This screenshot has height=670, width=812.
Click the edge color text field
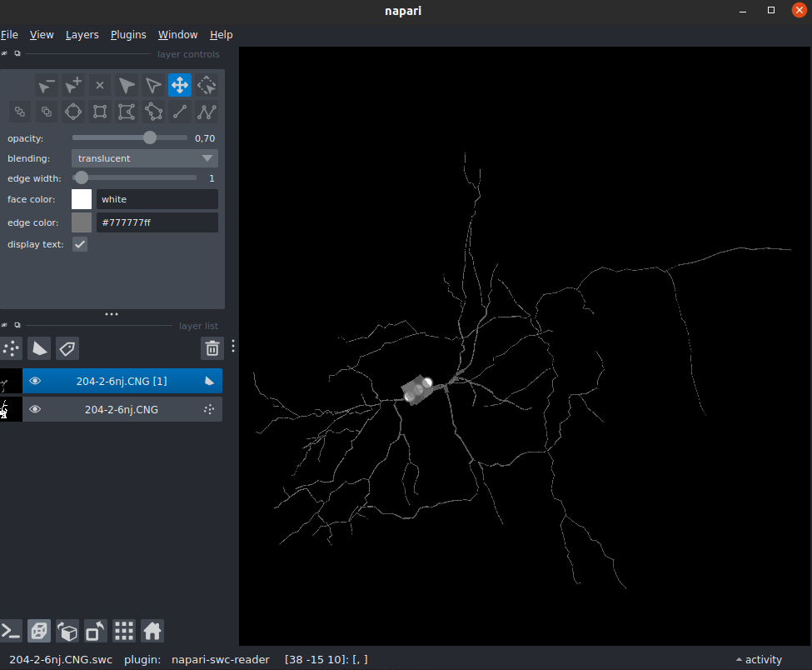(x=157, y=222)
